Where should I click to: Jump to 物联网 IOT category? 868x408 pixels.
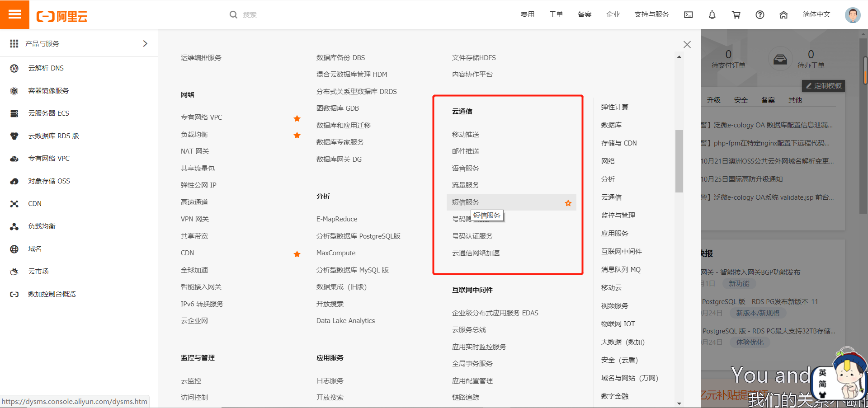click(x=618, y=324)
